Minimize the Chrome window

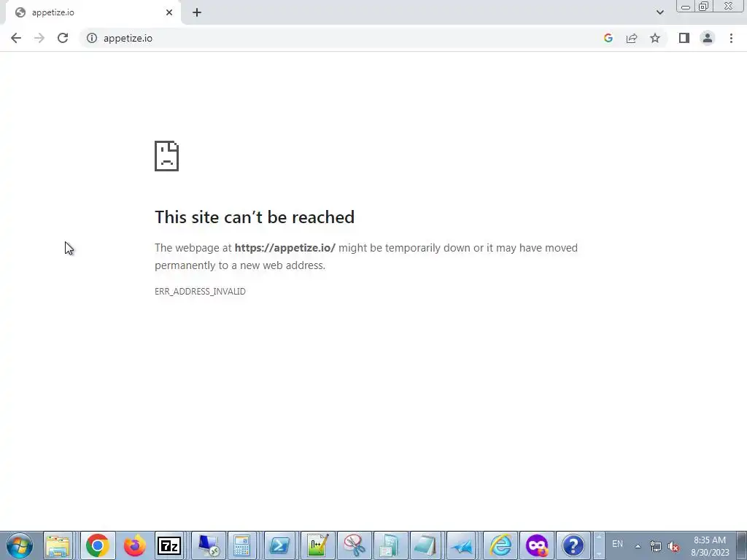pos(686,7)
